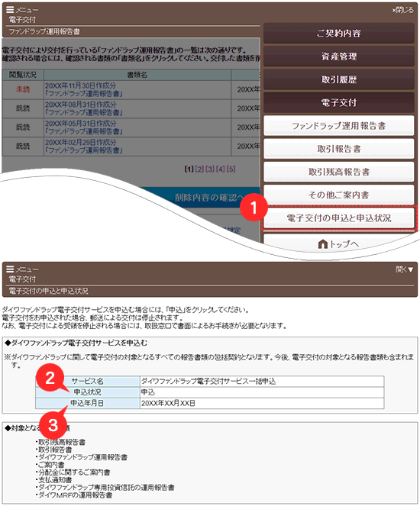The height and width of the screenshot is (506, 420).
Task: Open the 20XX年11月30日作成分 report link
Action: coord(83,90)
